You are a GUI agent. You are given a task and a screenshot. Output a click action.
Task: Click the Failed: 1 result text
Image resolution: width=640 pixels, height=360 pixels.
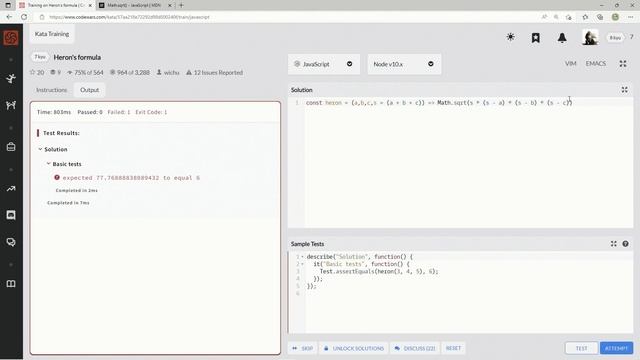click(x=119, y=112)
